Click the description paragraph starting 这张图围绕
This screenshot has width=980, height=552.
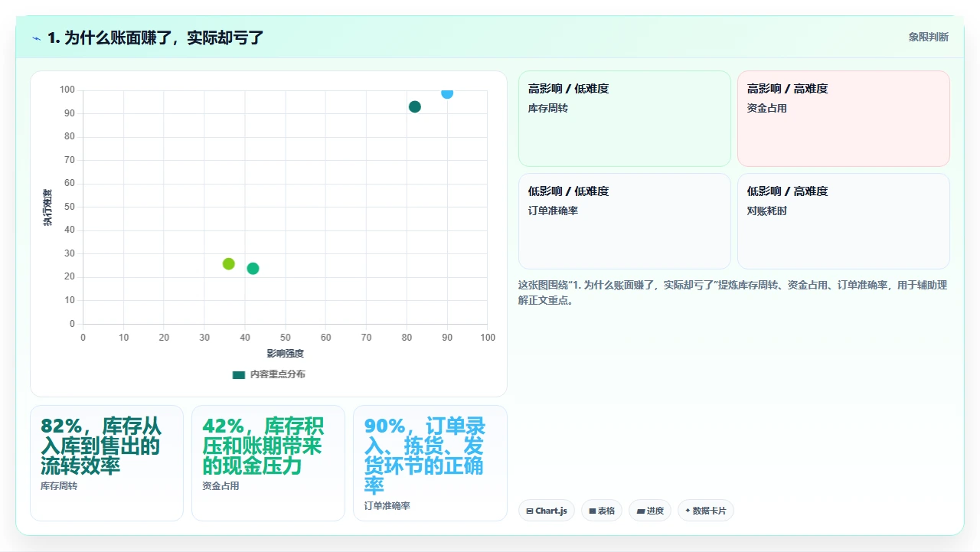click(x=733, y=292)
